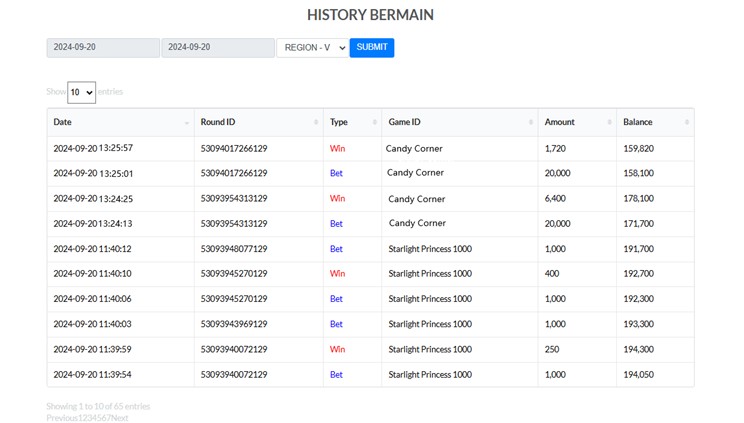This screenshot has height=423, width=744.
Task: Click Candy Corner in 13:24:25 row
Action: [417, 199]
